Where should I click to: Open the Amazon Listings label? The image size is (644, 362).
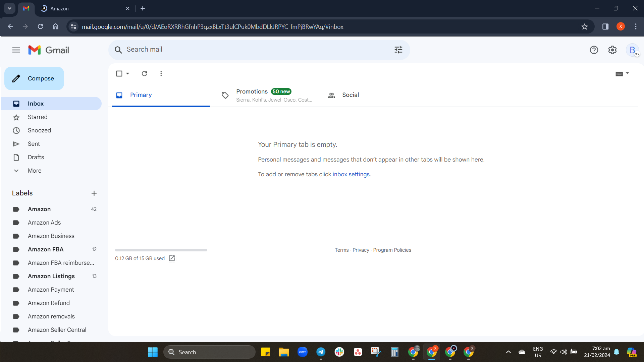pos(51,276)
